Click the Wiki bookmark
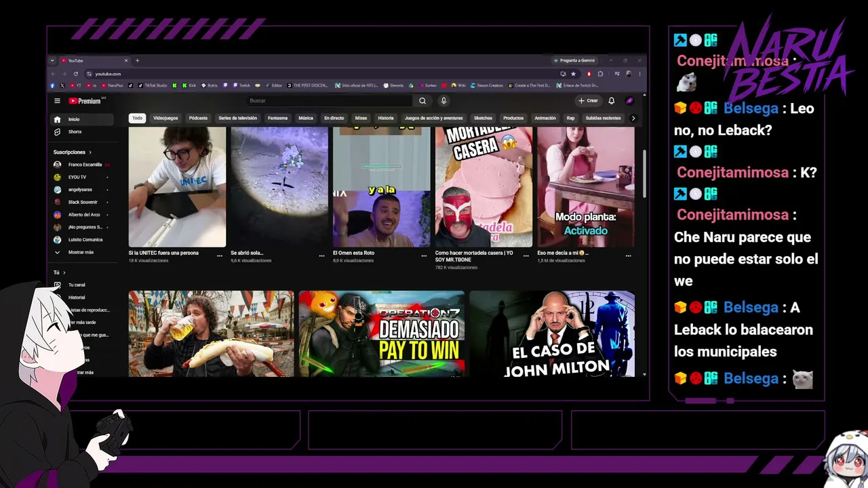This screenshot has height=488, width=868. click(x=458, y=85)
